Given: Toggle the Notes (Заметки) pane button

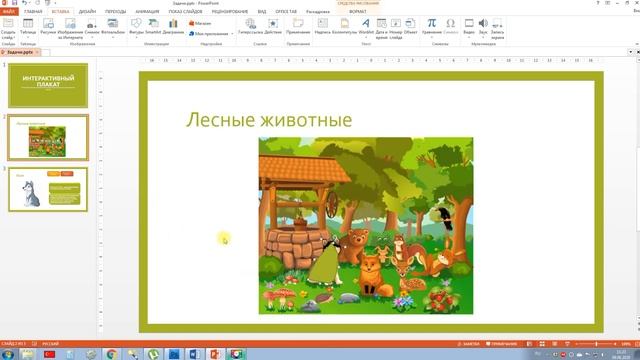Looking at the screenshot, I should 469,344.
